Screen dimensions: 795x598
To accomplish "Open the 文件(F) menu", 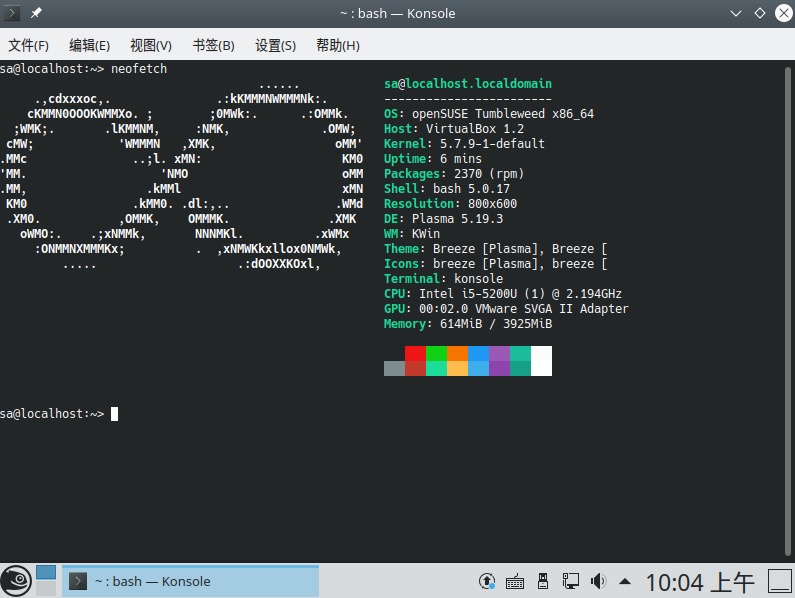I will [29, 46].
